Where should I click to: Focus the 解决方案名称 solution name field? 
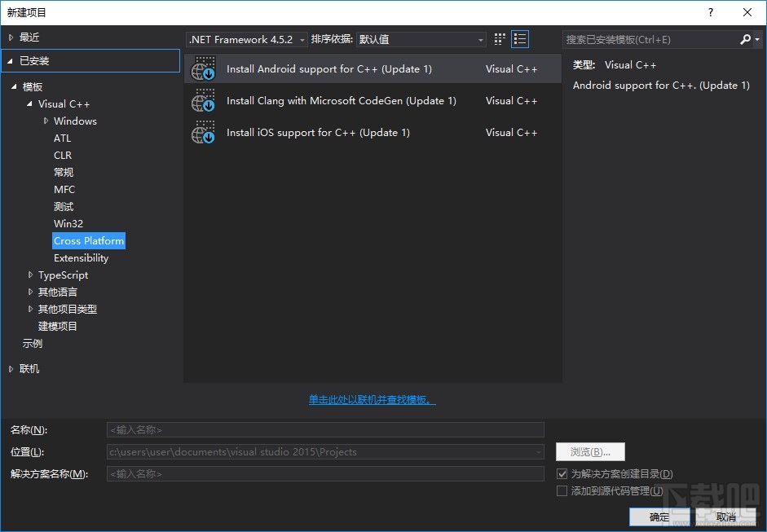[325, 474]
